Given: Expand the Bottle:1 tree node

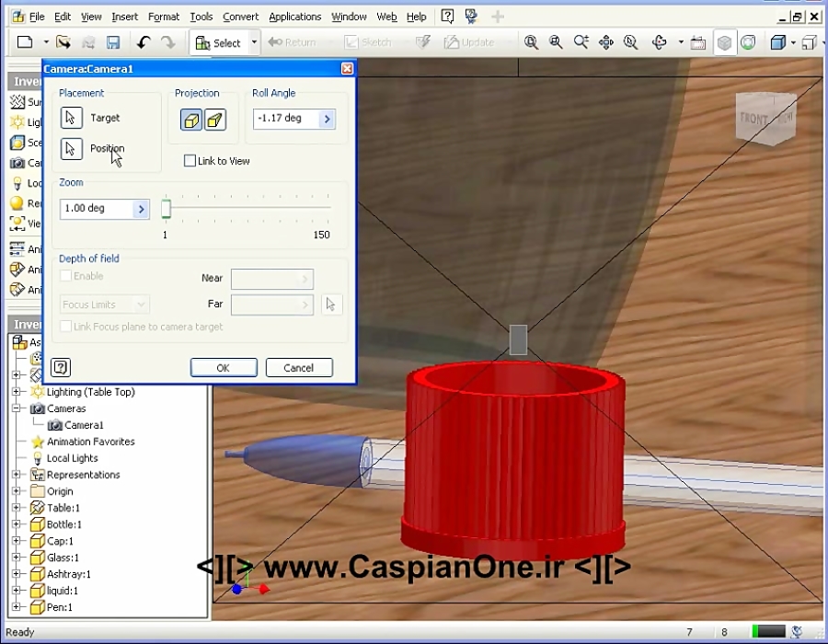Looking at the screenshot, I should [16, 523].
